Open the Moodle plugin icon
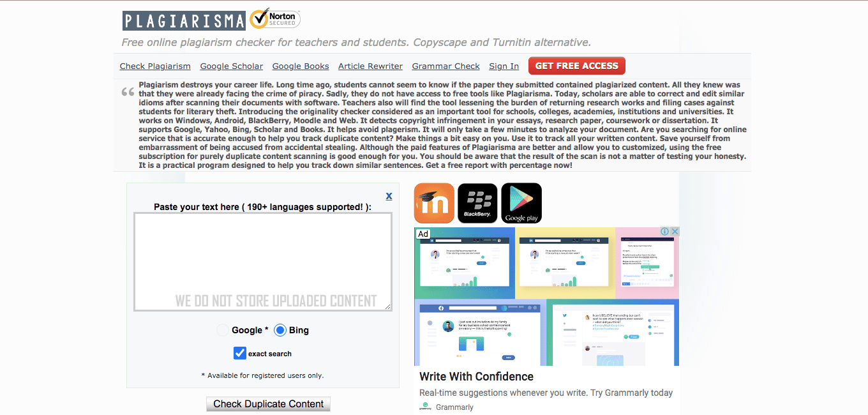The height and width of the screenshot is (415, 868). point(434,203)
